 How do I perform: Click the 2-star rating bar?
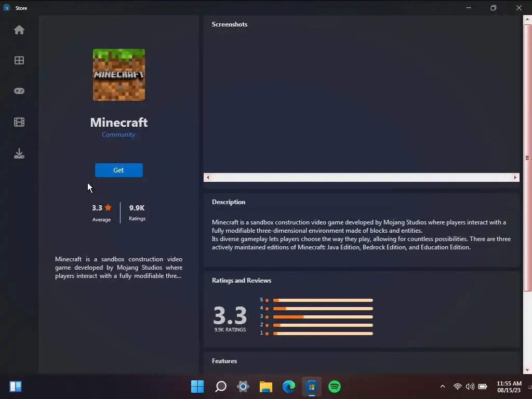323,325
